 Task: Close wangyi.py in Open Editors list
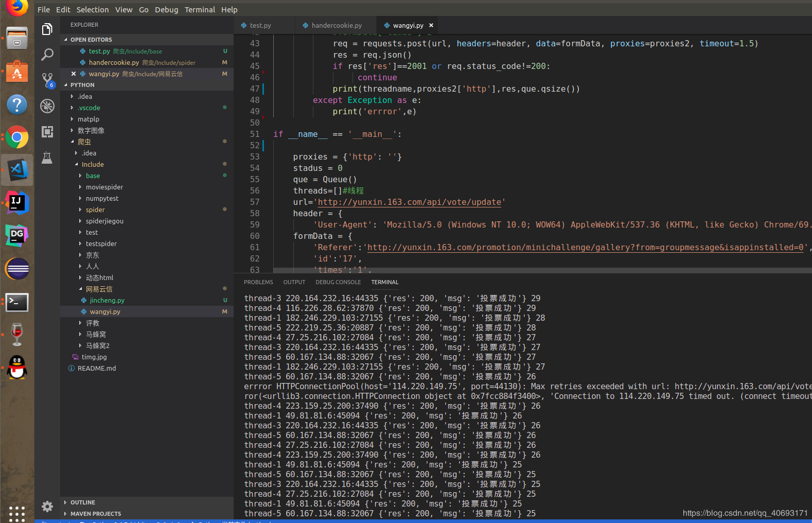74,74
